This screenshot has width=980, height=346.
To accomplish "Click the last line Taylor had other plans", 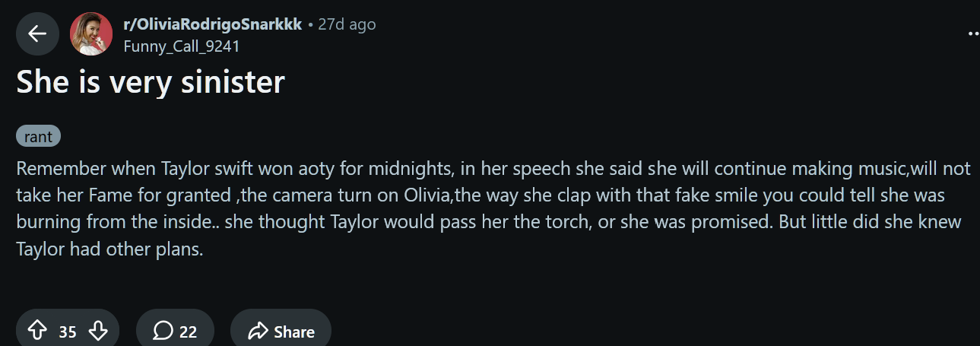I will click(109, 250).
